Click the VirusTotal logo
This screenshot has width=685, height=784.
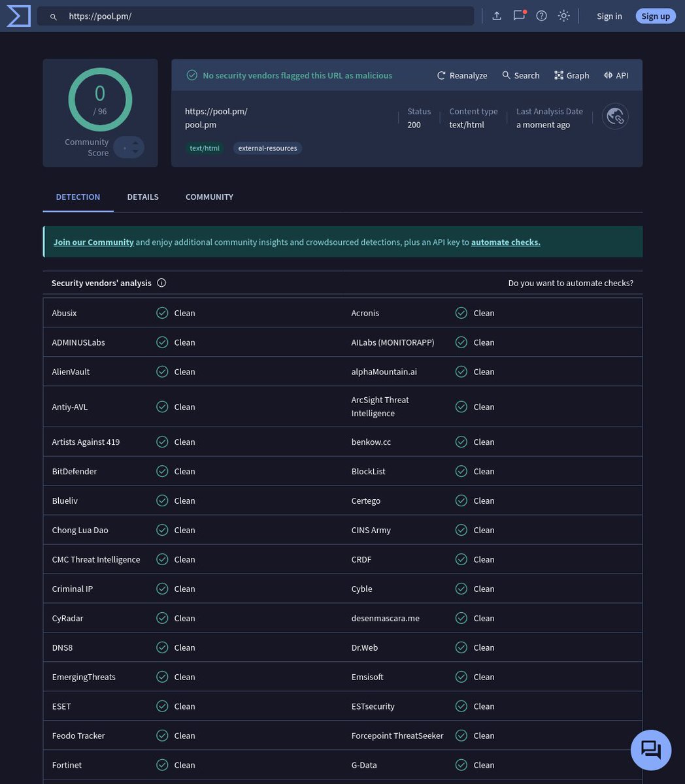pos(19,16)
